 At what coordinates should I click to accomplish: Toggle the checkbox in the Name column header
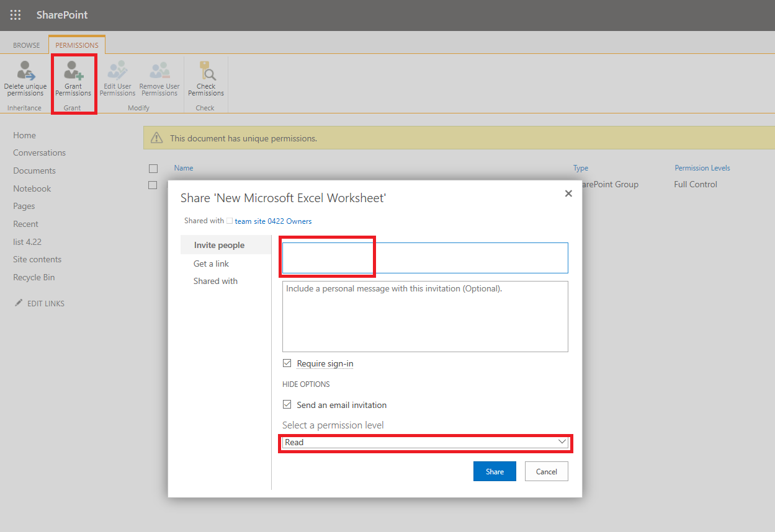(x=152, y=168)
